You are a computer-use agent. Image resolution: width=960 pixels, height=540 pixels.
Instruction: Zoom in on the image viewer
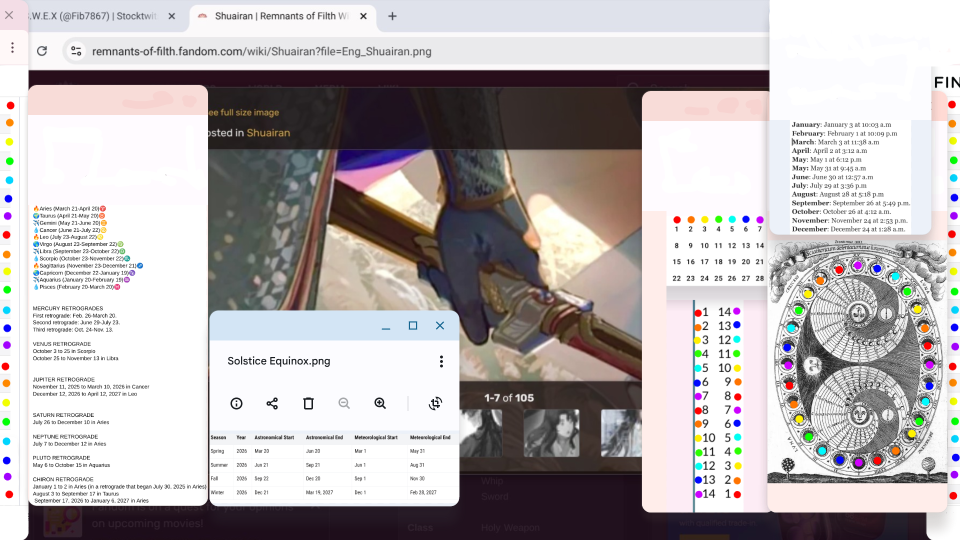380,403
